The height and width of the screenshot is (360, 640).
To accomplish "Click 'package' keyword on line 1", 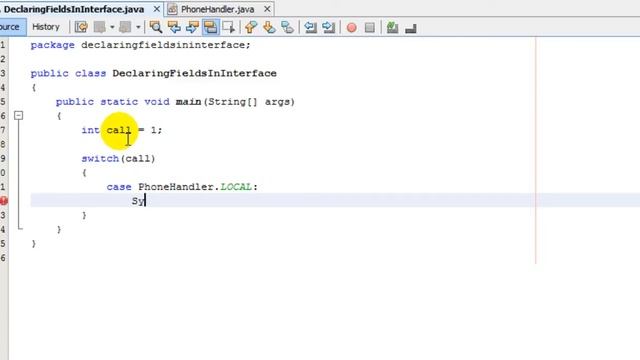I will (52, 45).
